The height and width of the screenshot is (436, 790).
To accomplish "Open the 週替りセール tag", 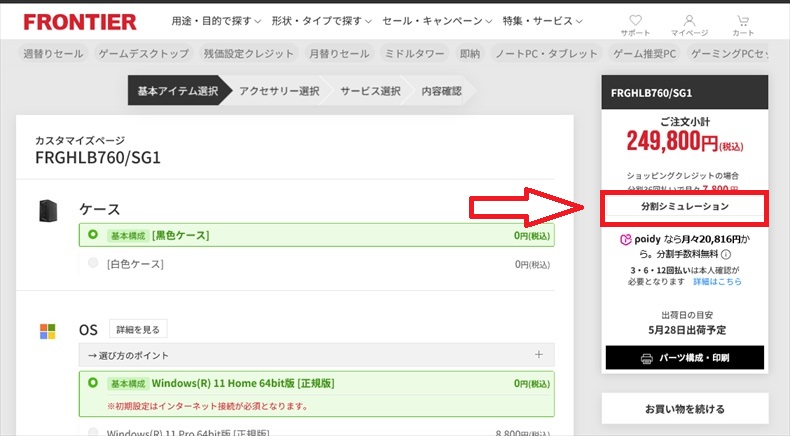I will point(53,53).
